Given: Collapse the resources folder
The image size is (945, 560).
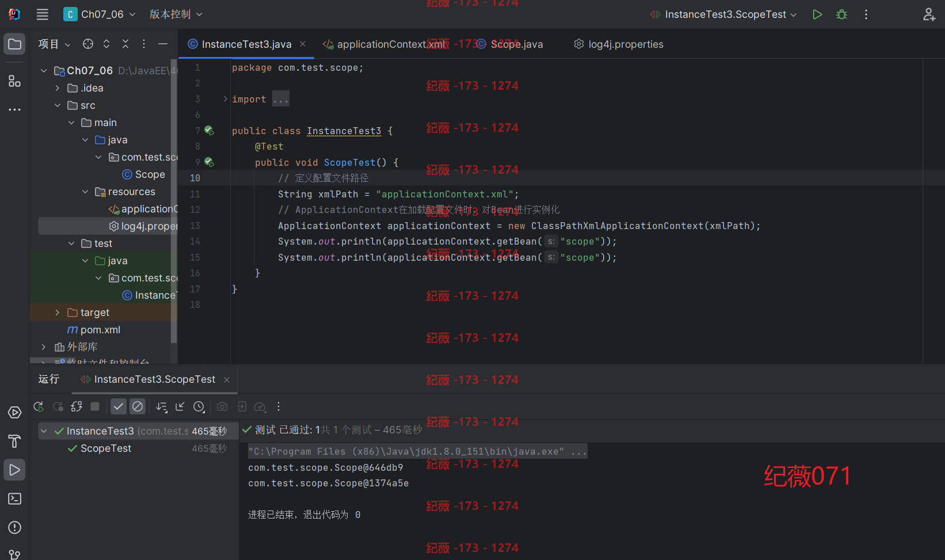Looking at the screenshot, I should point(85,192).
